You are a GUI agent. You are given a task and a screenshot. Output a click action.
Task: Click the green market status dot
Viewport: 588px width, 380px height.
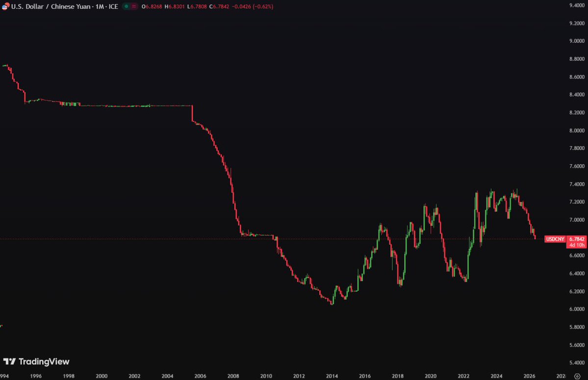pos(127,6)
